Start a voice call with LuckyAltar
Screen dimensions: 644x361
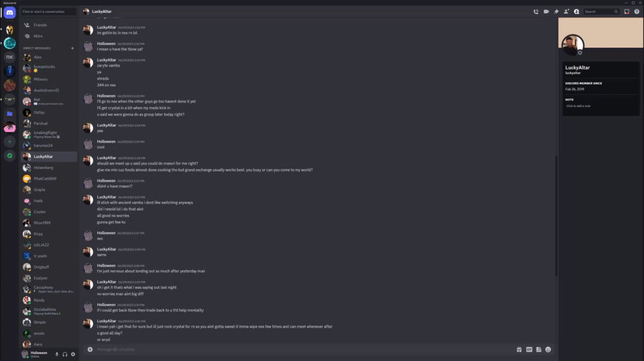tap(536, 12)
